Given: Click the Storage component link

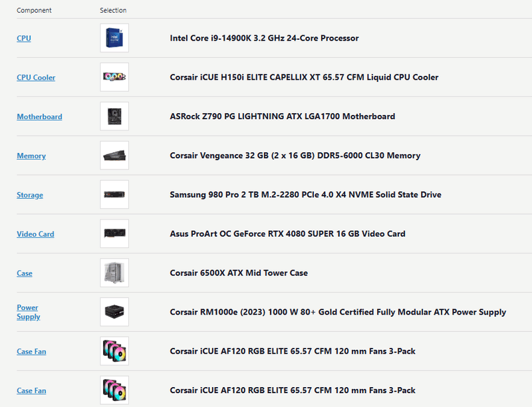Looking at the screenshot, I should click(x=30, y=196).
